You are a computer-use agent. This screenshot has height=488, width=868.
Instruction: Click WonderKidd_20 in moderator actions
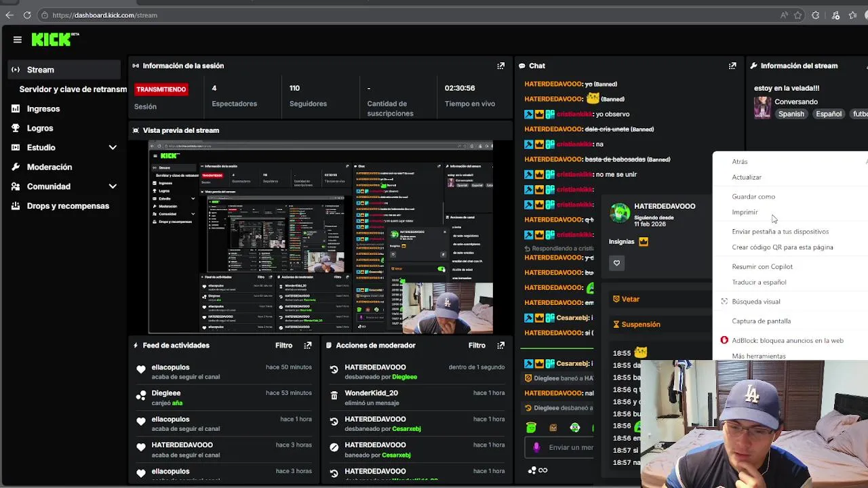371,393
